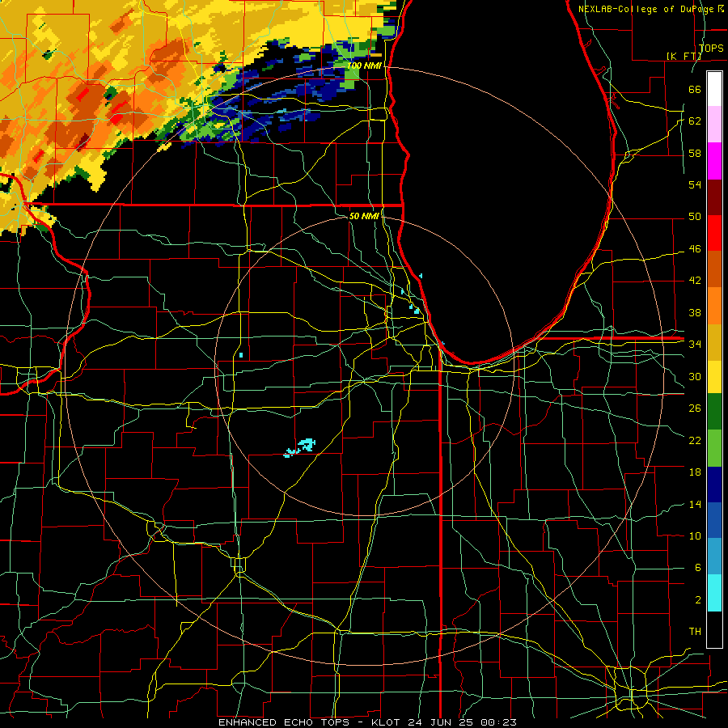Click the dark red storm core in northwest
Image resolution: width=728 pixels, height=728 pixels.
click(x=83, y=140)
